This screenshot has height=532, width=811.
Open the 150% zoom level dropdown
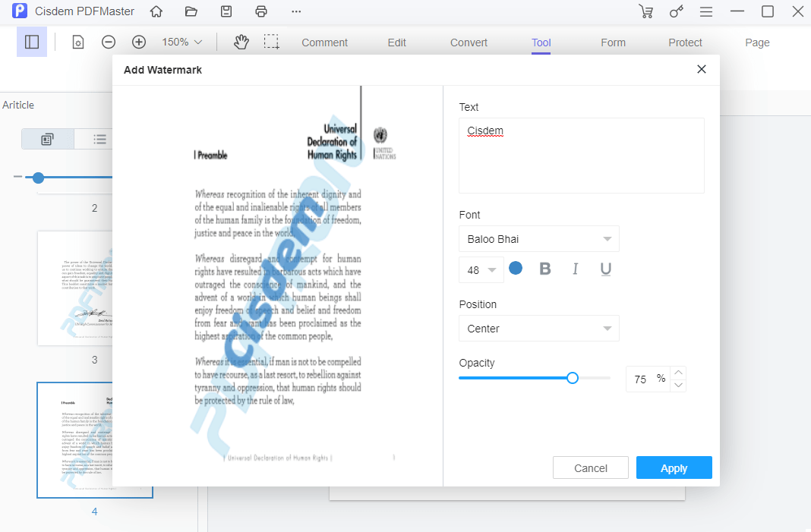click(181, 42)
